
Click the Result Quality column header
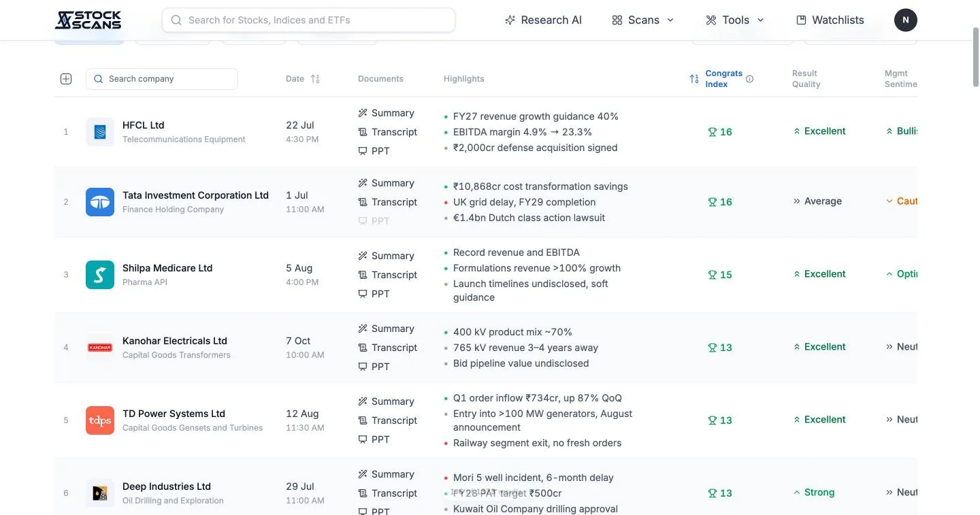806,79
